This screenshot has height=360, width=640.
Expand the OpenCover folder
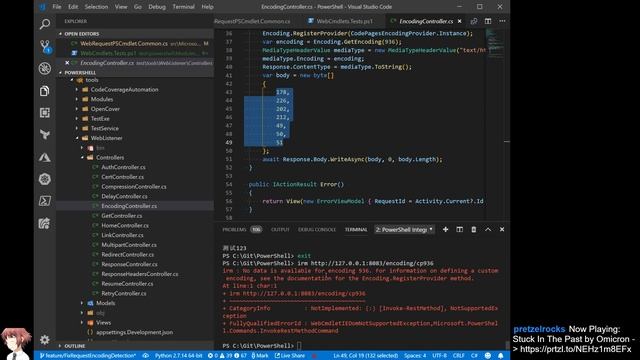coord(105,109)
